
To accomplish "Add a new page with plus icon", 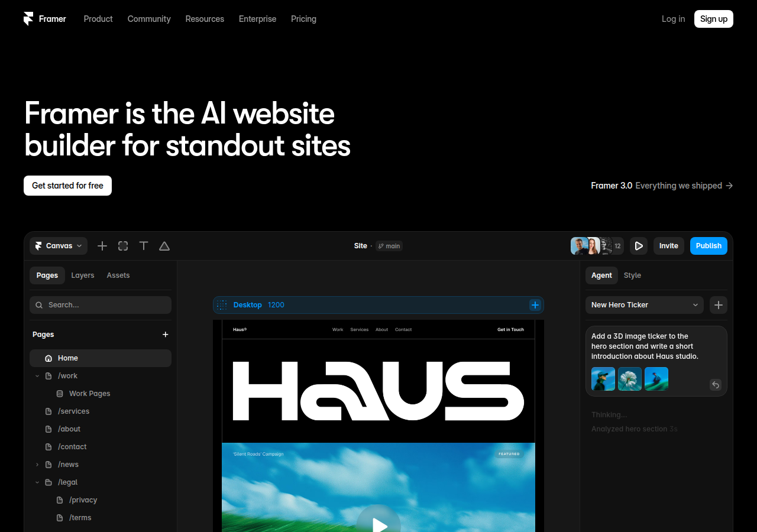I will [x=166, y=335].
